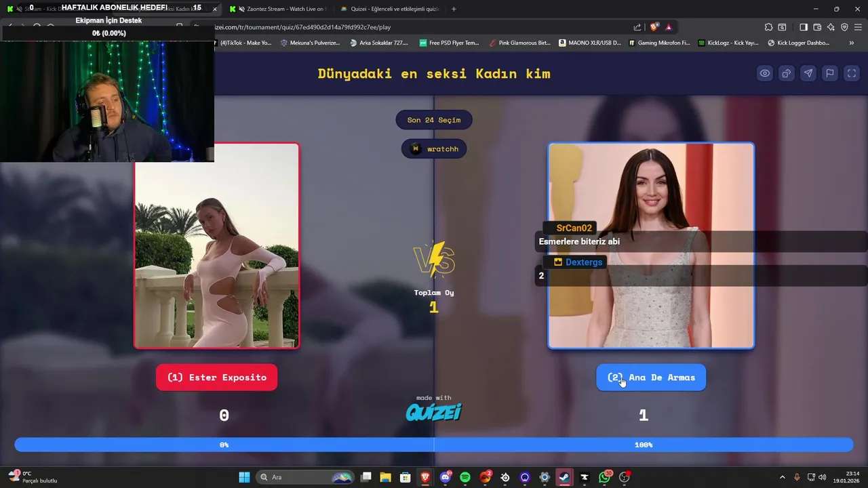Open SteelSeries GG from the taskbar
The height and width of the screenshot is (488, 868).
[x=505, y=477]
